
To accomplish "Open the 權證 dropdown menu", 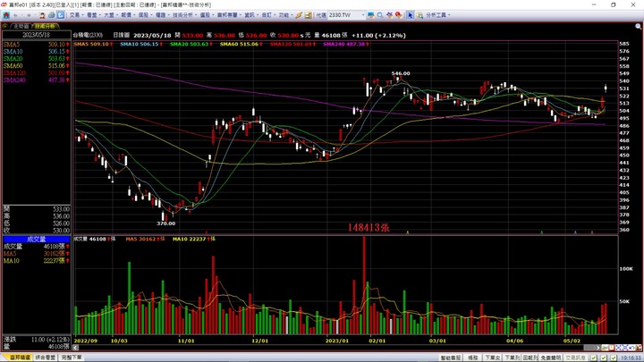I will (163, 15).
